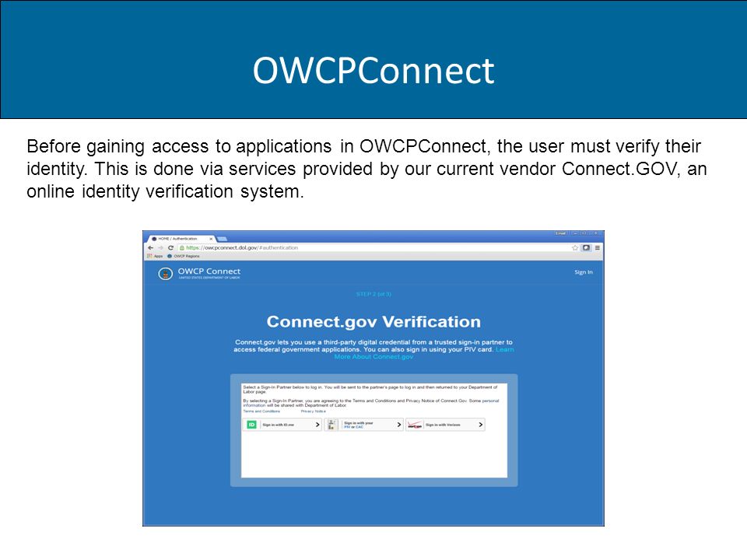This screenshot has width=747, height=560.
Task: Click the OWCP Connect site title
Action: click(209, 271)
